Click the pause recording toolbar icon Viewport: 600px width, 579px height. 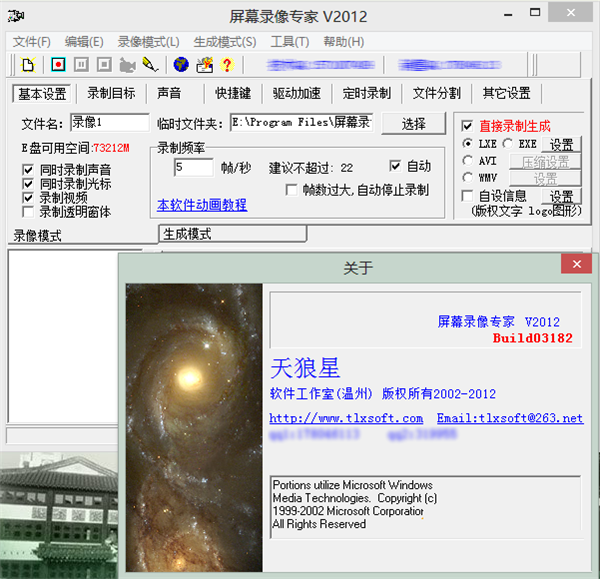click(81, 65)
